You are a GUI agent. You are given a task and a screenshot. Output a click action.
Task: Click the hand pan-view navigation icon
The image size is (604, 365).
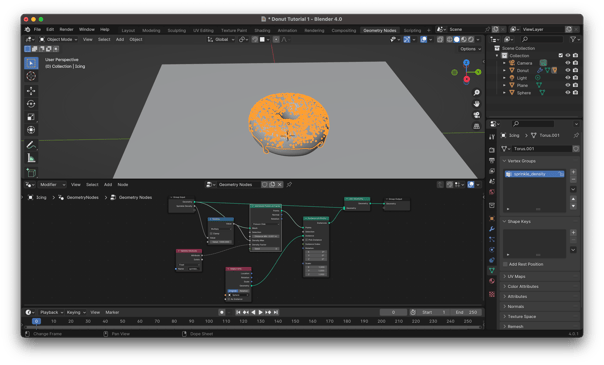[476, 104]
